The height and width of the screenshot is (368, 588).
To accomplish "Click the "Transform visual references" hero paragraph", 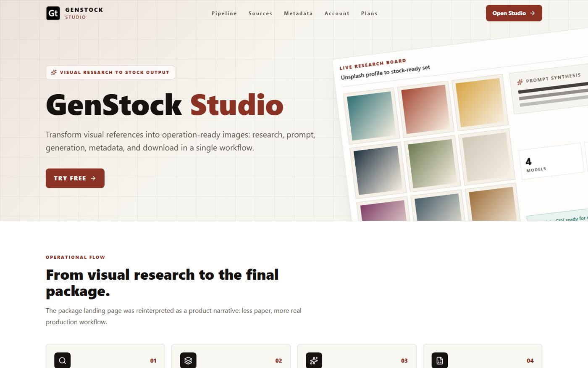I will pos(181,141).
